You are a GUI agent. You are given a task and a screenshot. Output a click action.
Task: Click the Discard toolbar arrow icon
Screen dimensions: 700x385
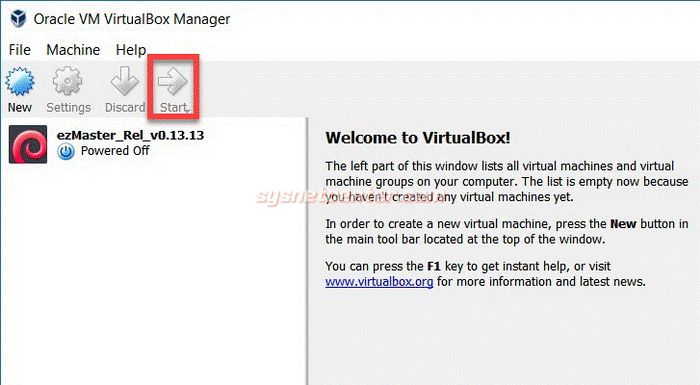125,81
